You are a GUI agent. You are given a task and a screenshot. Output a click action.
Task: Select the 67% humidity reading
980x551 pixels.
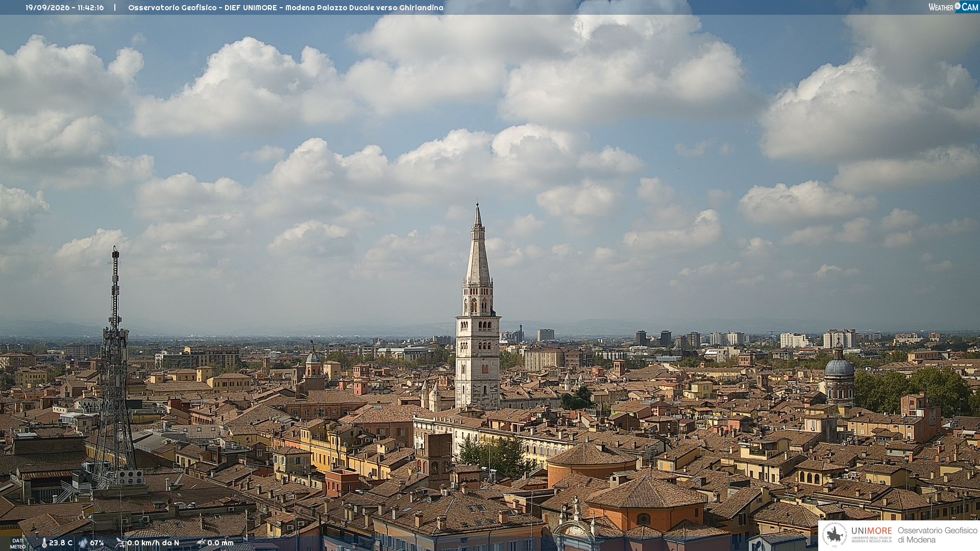(x=97, y=543)
